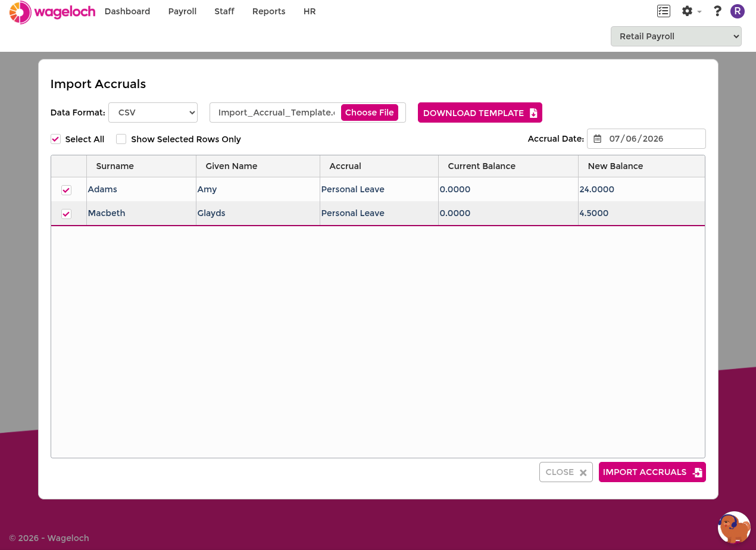
Task: Expand the Data Format CSV dropdown
Action: pos(153,112)
